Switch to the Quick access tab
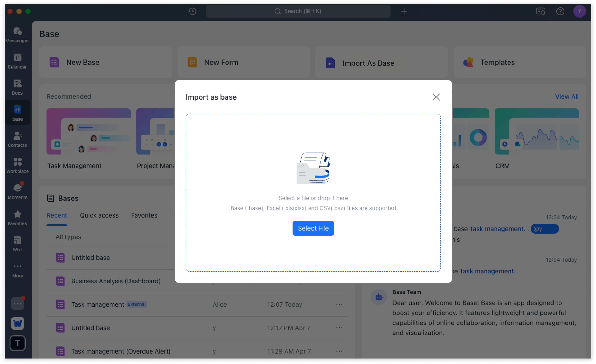This screenshot has width=596, height=364. point(99,215)
